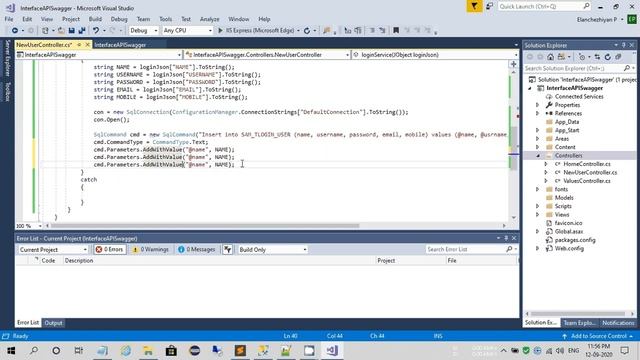This screenshot has height=360, width=640.
Task: Click the editor horizontal scrollbar
Action: 204,225
